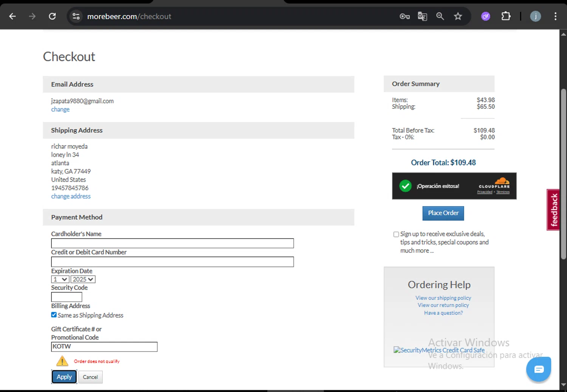Click the green success checkmark
567x392 pixels.
(x=405, y=186)
